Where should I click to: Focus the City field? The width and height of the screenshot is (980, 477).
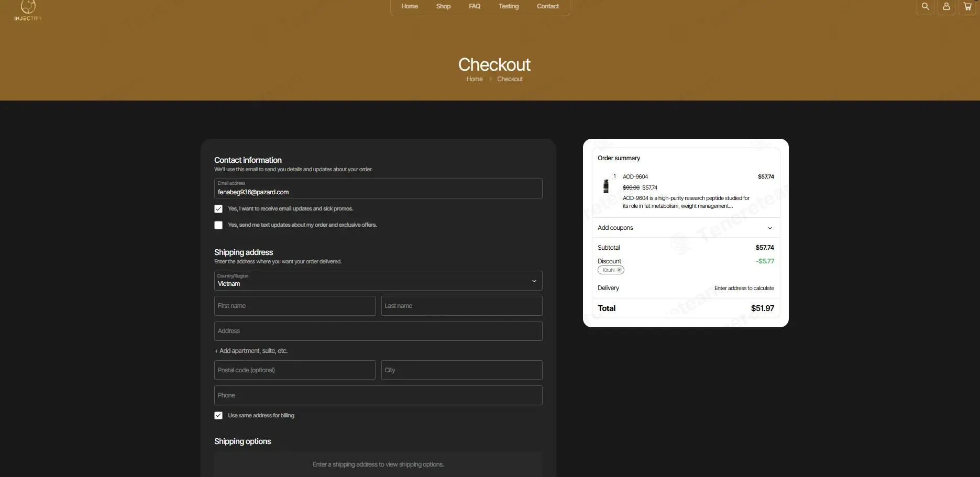461,370
